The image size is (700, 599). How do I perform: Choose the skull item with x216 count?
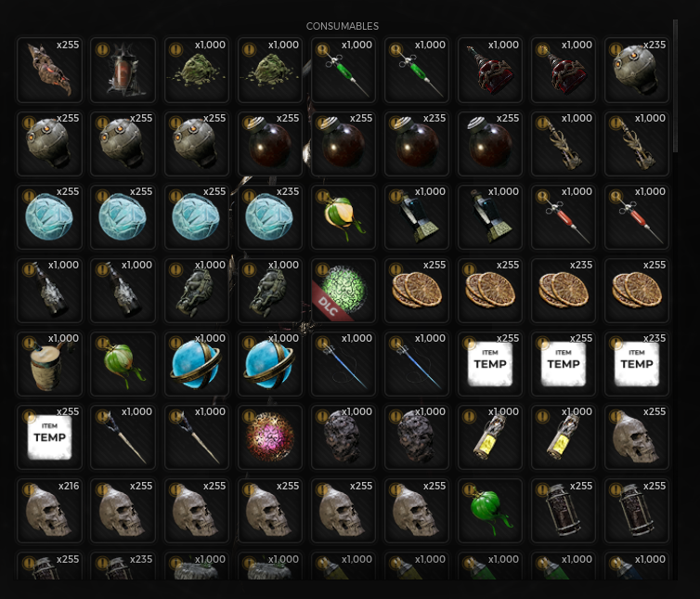pyautogui.click(x=49, y=511)
